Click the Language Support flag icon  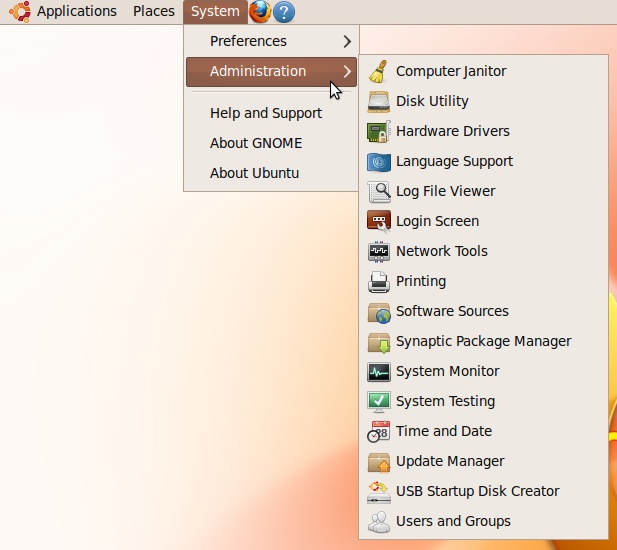[x=379, y=162]
